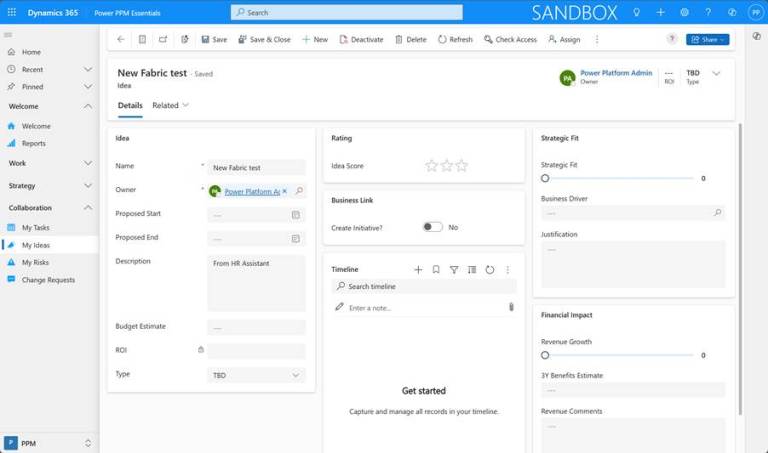Image resolution: width=768 pixels, height=453 pixels.
Task: Switch to the Details tab
Action: point(130,105)
